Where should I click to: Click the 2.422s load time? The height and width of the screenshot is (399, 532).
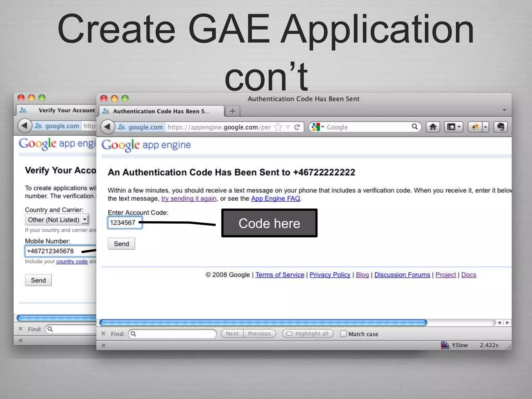(489, 345)
